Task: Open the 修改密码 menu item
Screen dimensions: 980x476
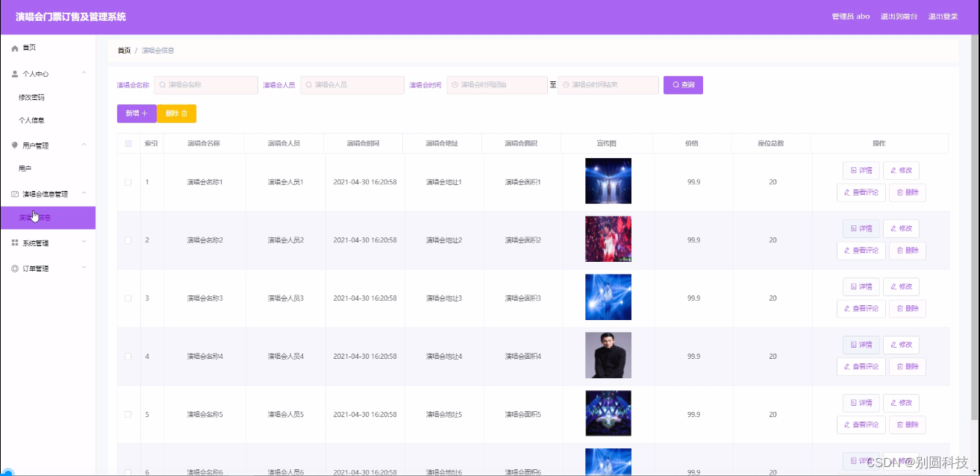Action: (33, 96)
